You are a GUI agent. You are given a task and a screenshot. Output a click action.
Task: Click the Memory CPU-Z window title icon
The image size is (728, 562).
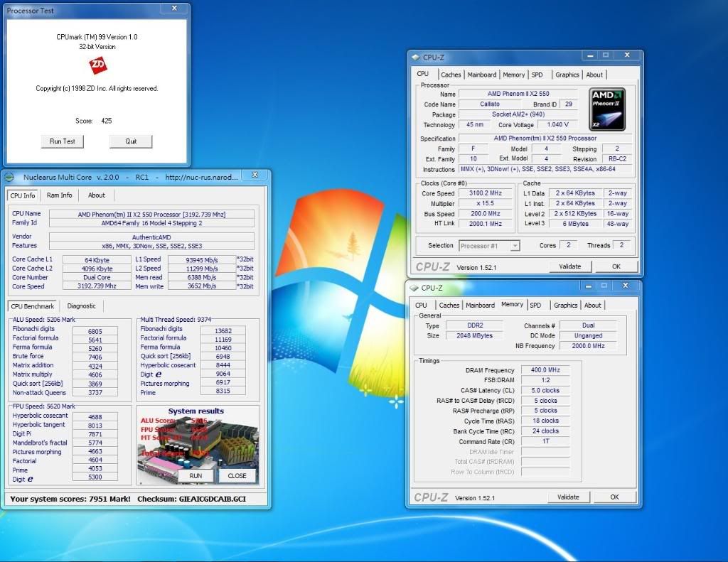414,288
